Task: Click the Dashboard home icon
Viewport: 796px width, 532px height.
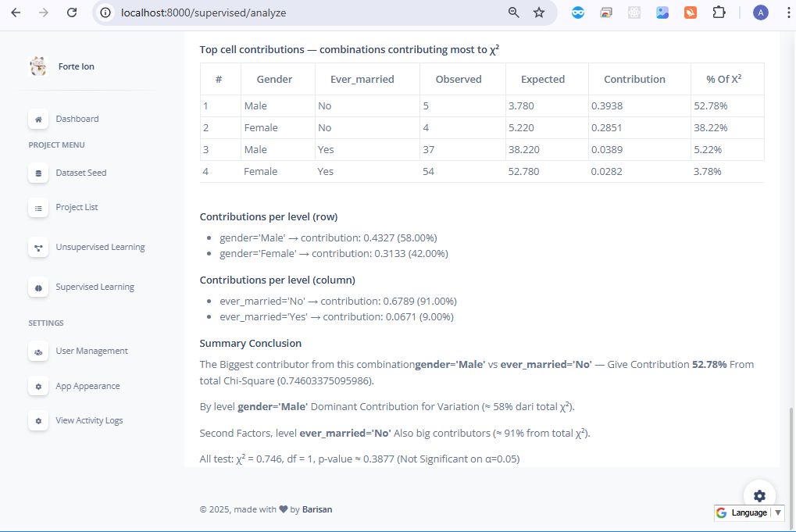Action: coord(38,120)
